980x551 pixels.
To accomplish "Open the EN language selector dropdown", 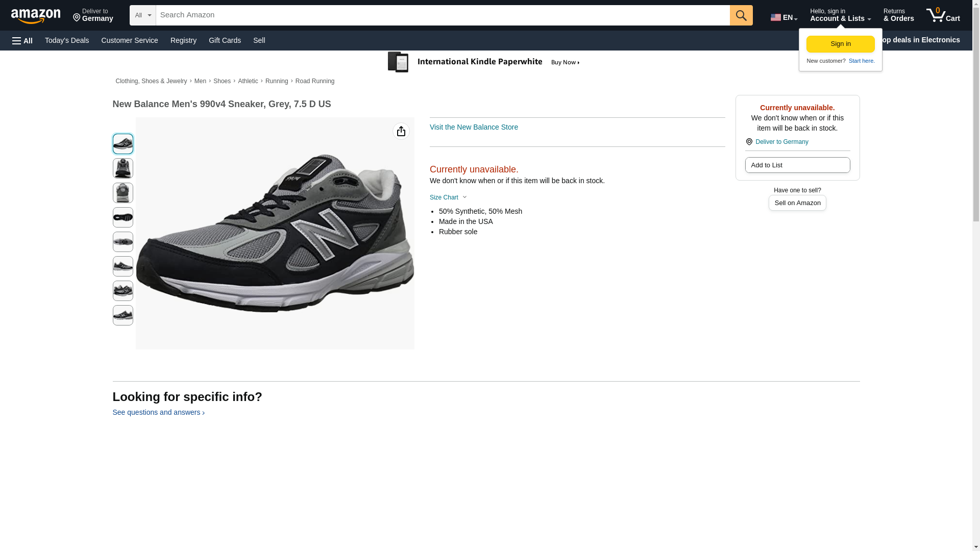I will (x=783, y=17).
